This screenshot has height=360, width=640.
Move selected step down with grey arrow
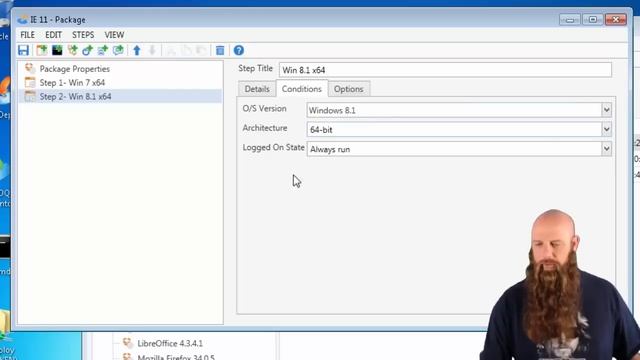(152, 50)
